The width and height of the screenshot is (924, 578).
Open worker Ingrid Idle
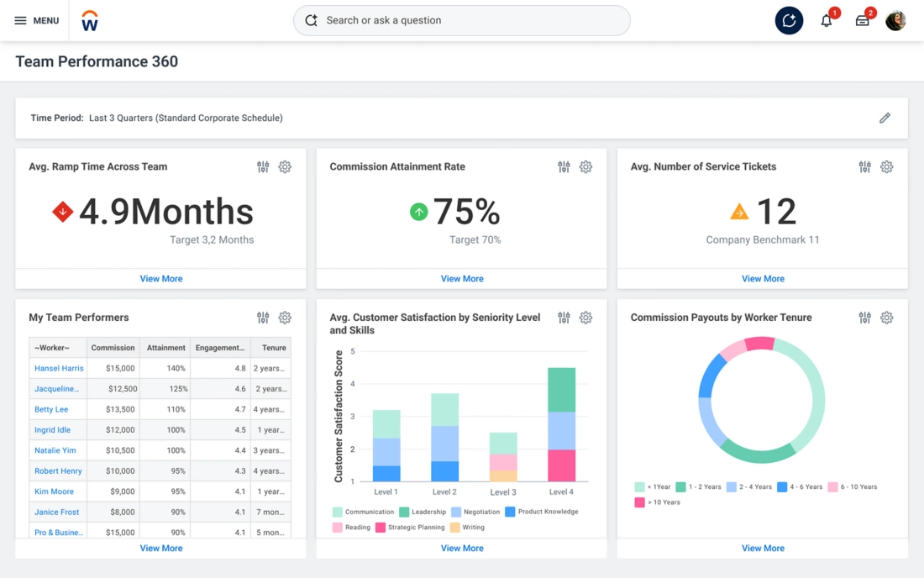pos(52,430)
